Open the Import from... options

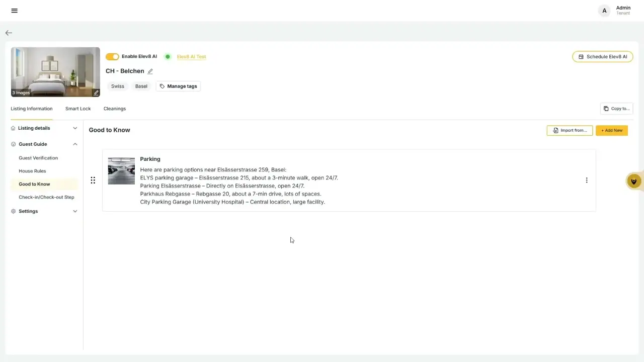[x=570, y=130]
